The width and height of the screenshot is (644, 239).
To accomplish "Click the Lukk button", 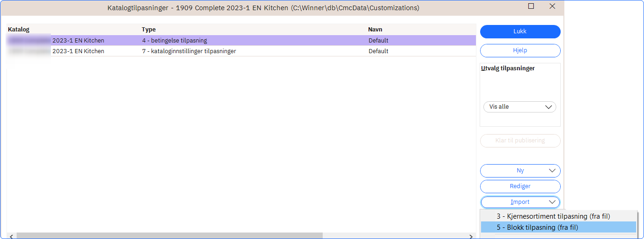I will (x=520, y=31).
